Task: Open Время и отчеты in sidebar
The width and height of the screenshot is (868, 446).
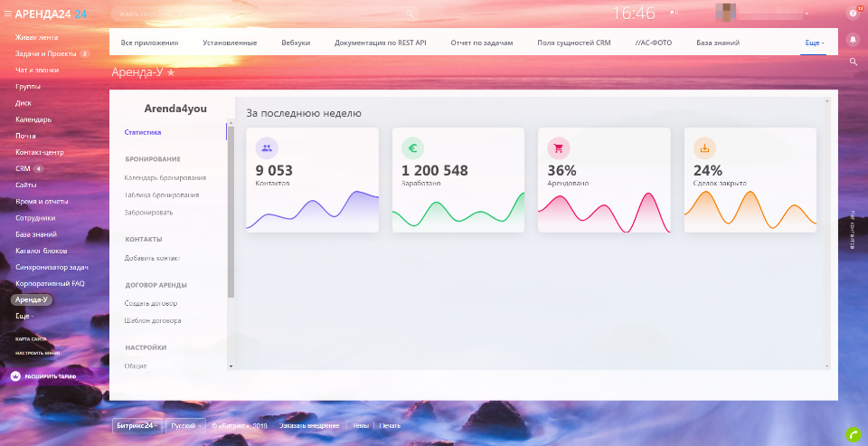Action: tap(42, 202)
